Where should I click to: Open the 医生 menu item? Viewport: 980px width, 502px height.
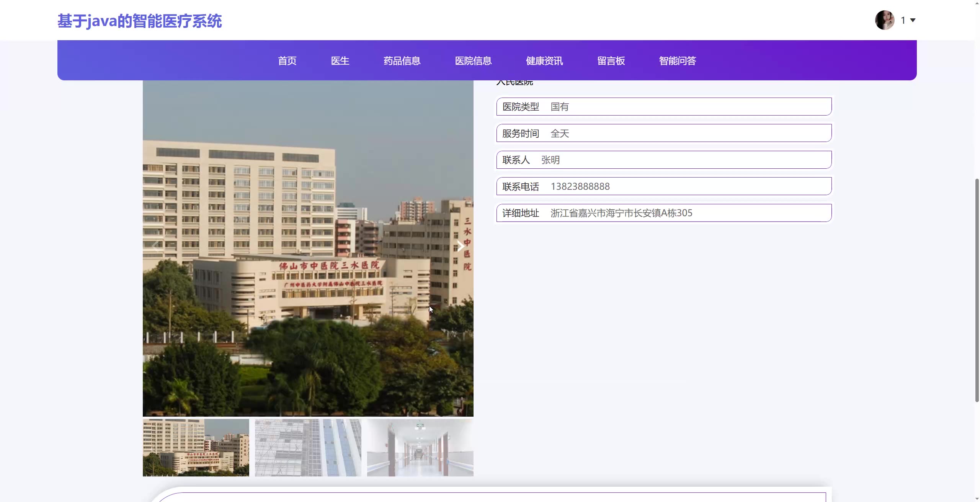(x=340, y=61)
